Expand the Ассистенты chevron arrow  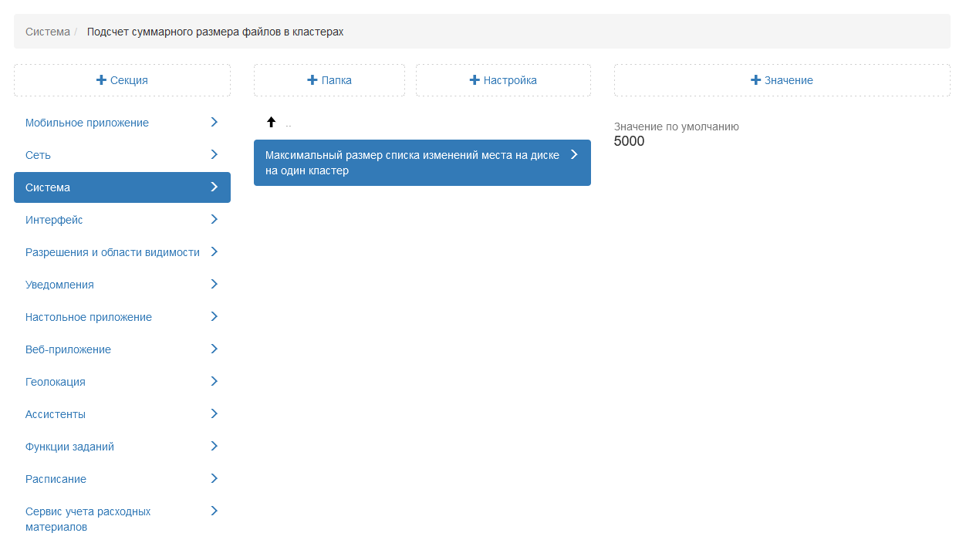pos(214,414)
